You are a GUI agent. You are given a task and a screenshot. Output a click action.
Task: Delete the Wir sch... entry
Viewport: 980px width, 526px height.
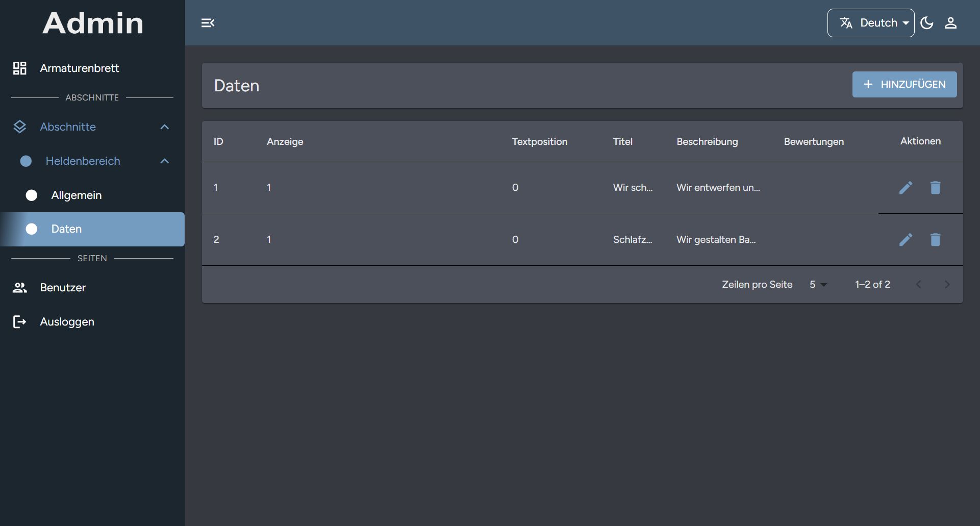(936, 188)
